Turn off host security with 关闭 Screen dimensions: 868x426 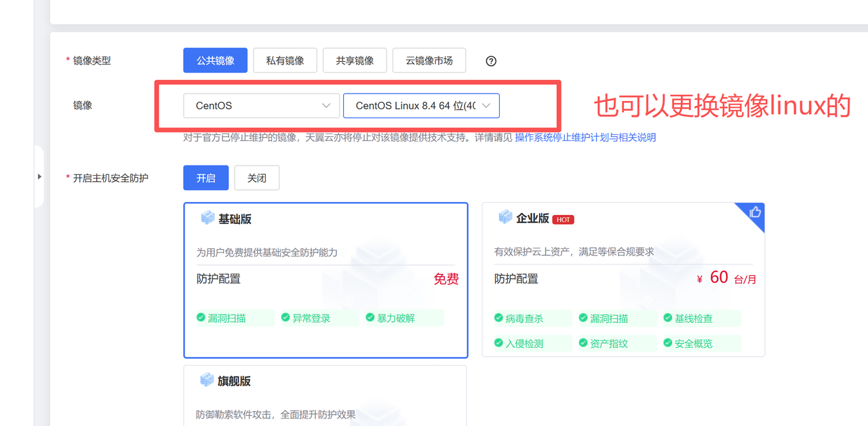point(257,178)
